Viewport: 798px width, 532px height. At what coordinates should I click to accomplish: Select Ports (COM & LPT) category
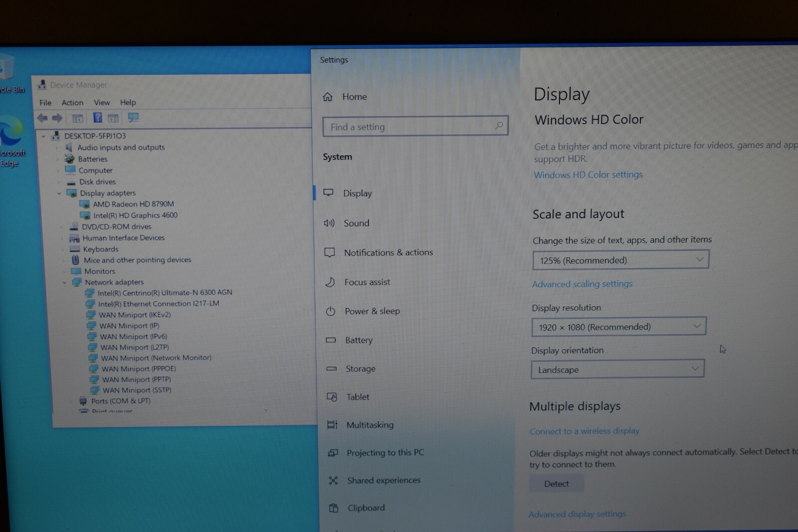click(121, 401)
